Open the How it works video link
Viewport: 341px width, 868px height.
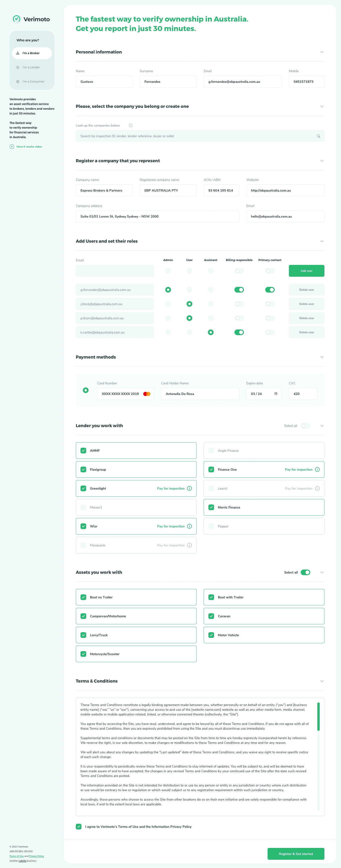[29, 147]
